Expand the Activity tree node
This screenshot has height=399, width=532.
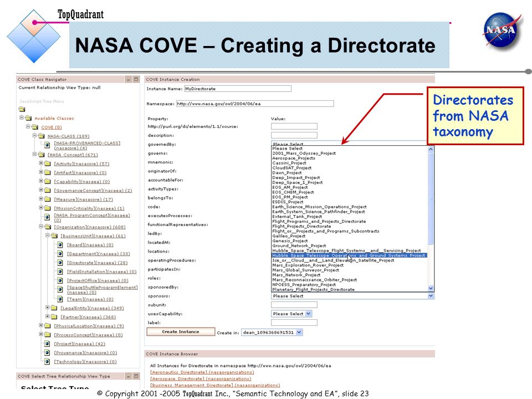point(41,163)
